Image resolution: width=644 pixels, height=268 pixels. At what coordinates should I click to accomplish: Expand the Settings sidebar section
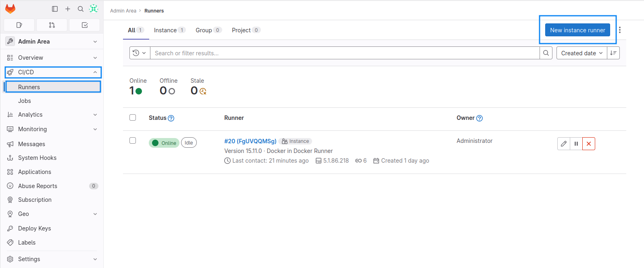(x=52, y=259)
